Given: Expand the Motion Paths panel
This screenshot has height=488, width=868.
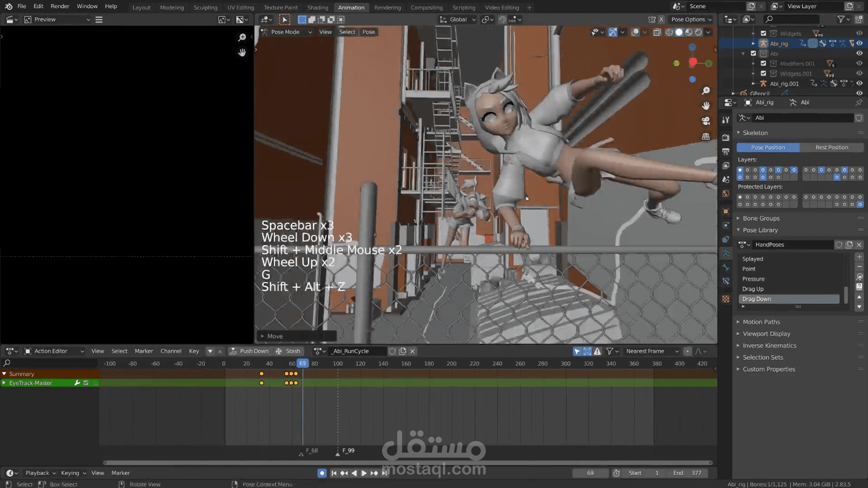Looking at the screenshot, I should [761, 322].
